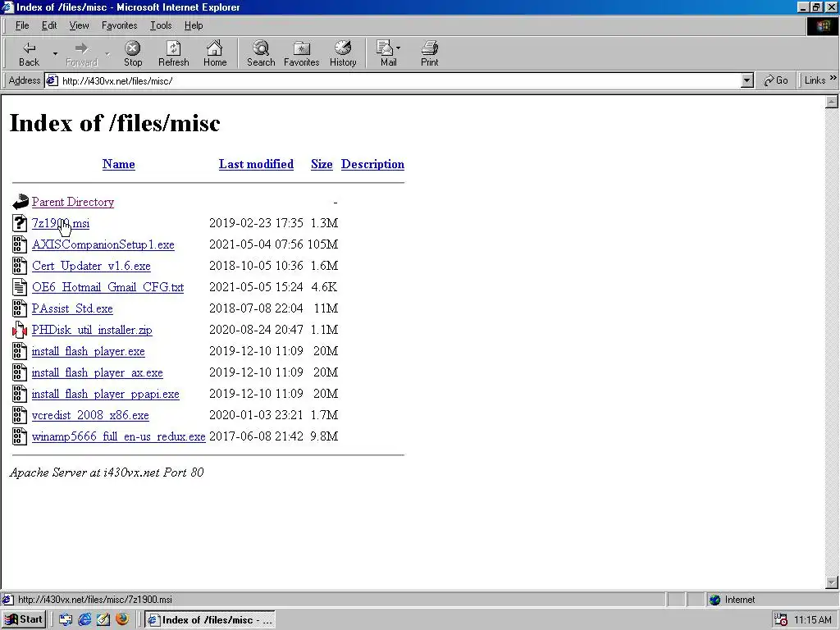The width and height of the screenshot is (840, 630).
Task: Click the system tray clock showing 11:15 AM
Action: point(813,620)
